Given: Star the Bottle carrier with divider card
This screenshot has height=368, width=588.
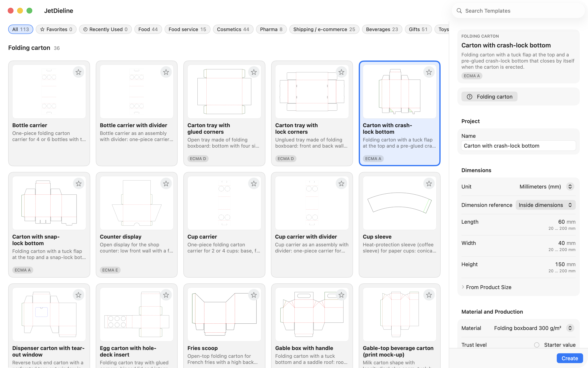Looking at the screenshot, I should pos(166,72).
